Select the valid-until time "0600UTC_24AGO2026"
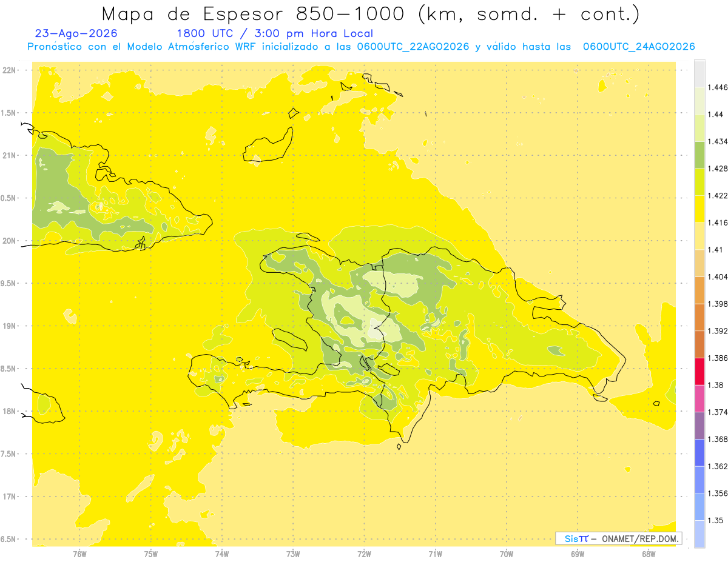This screenshot has height=562, width=728. click(x=639, y=47)
